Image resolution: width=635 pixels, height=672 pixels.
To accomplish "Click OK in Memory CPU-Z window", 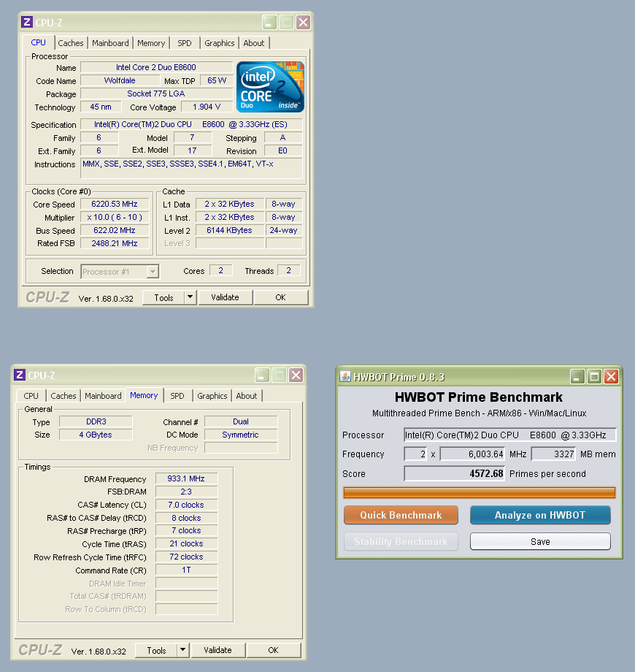I will (x=273, y=650).
